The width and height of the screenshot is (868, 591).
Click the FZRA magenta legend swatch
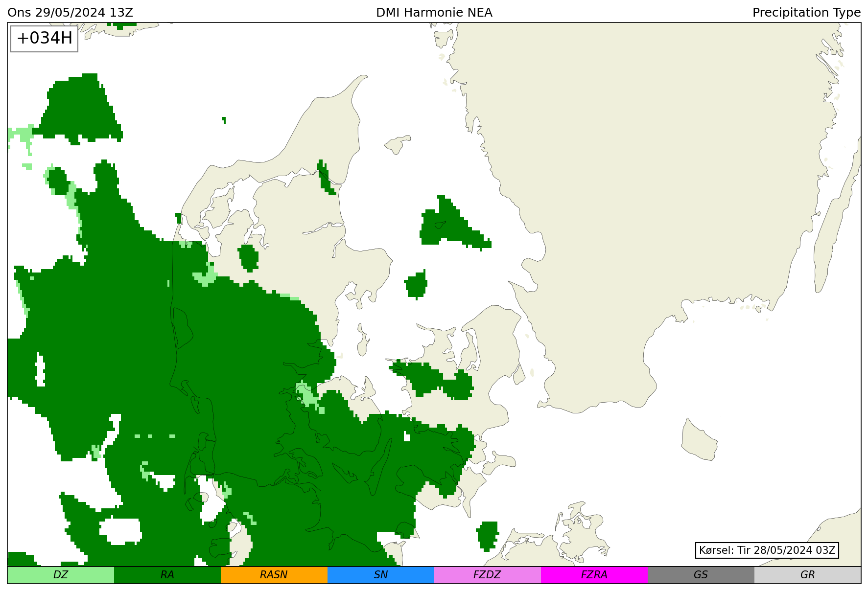594,575
